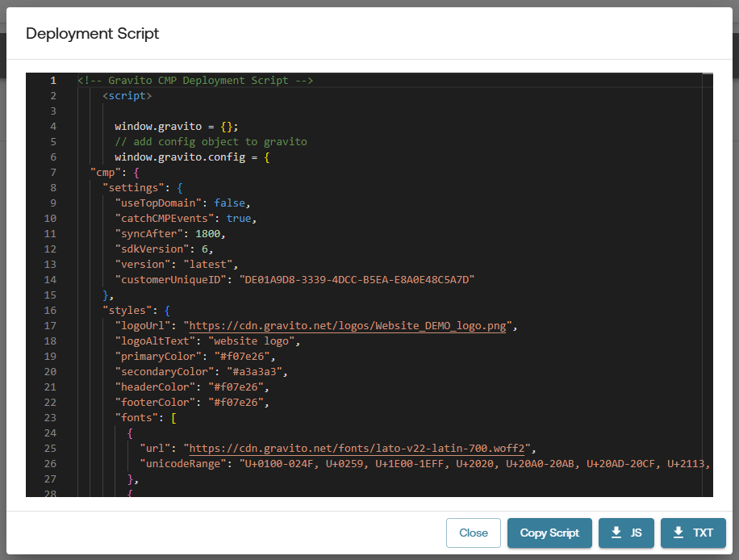
Task: Click the "settings" key line
Action: tap(143, 188)
